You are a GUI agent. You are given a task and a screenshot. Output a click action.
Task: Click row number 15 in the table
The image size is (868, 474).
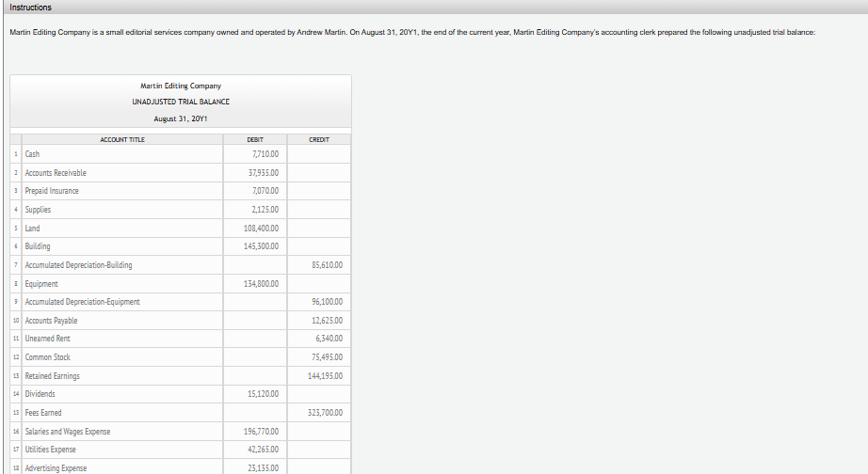pos(16,413)
